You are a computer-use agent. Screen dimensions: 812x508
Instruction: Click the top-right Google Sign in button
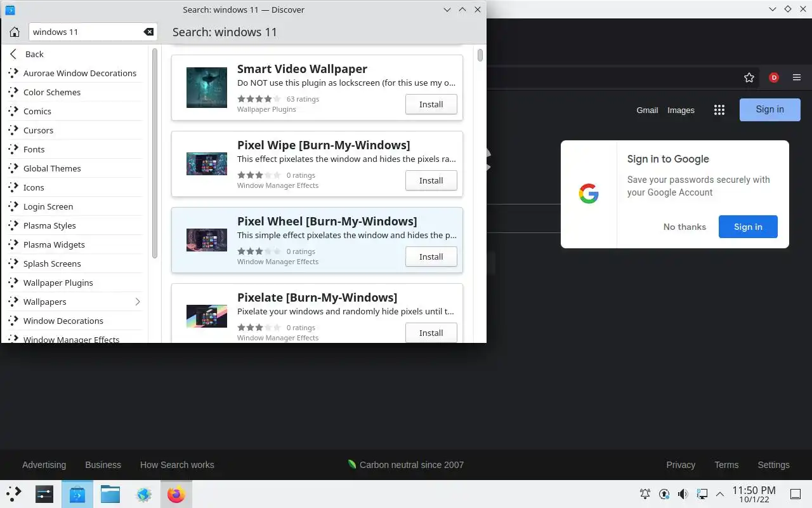[x=770, y=109]
